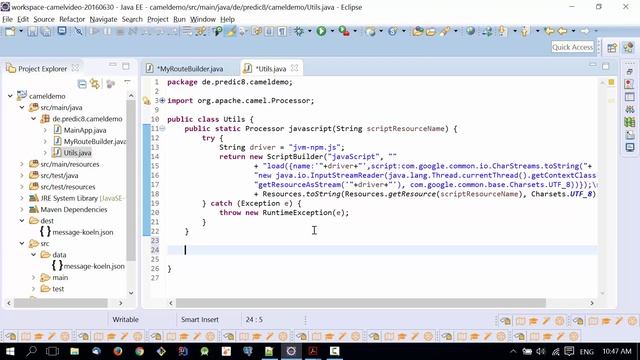
Task: Open Web Browser globe icon
Action: pos(471,31)
